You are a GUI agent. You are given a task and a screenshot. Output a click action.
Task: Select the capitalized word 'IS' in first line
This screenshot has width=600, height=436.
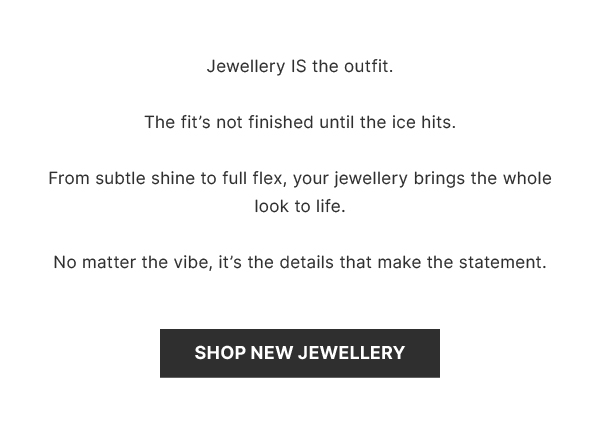point(298,66)
